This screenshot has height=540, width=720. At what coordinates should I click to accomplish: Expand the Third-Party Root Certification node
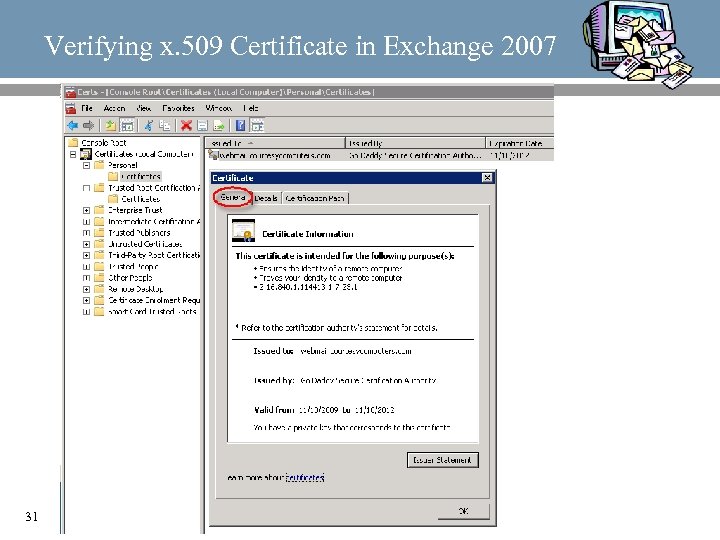click(x=86, y=255)
